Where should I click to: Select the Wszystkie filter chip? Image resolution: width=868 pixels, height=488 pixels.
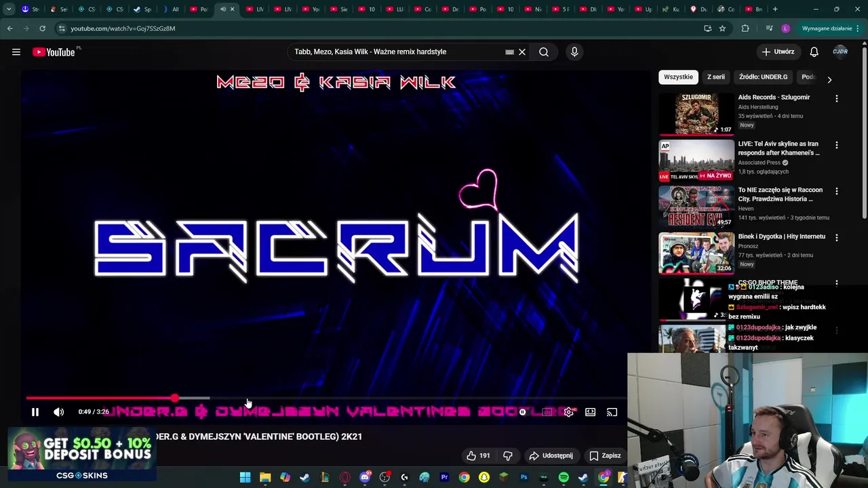click(x=678, y=77)
